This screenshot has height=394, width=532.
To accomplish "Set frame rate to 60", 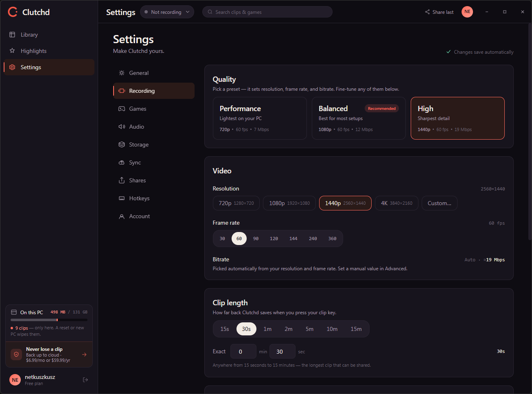I will coord(239,239).
